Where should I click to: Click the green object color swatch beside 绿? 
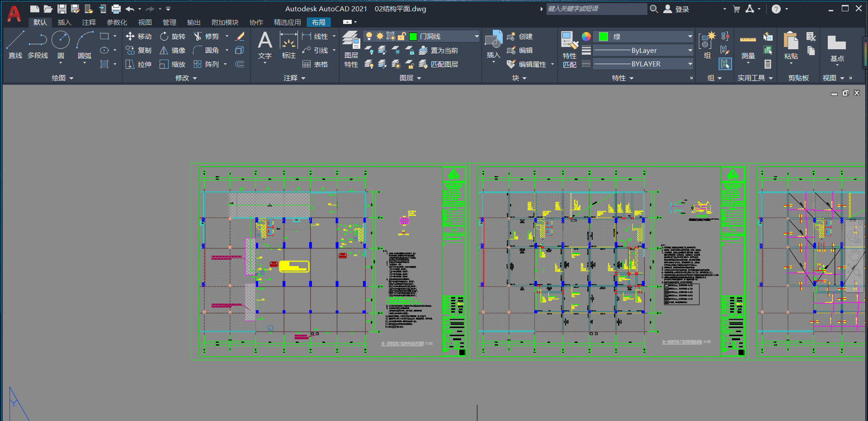pos(603,36)
